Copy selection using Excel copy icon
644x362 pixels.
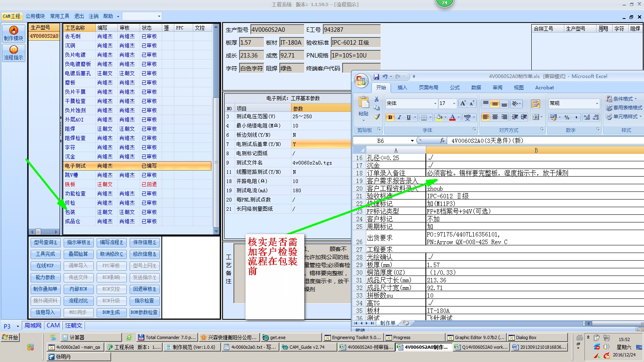377,108
